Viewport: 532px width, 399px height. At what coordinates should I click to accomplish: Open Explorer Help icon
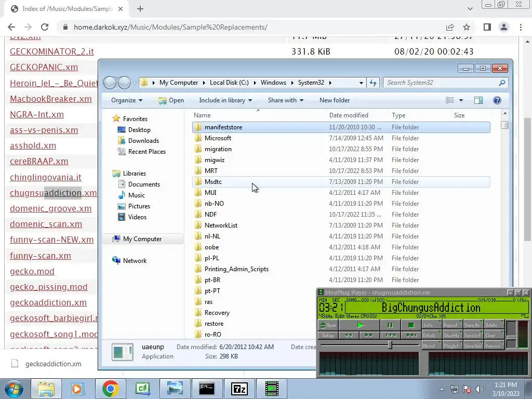pyautogui.click(x=497, y=100)
